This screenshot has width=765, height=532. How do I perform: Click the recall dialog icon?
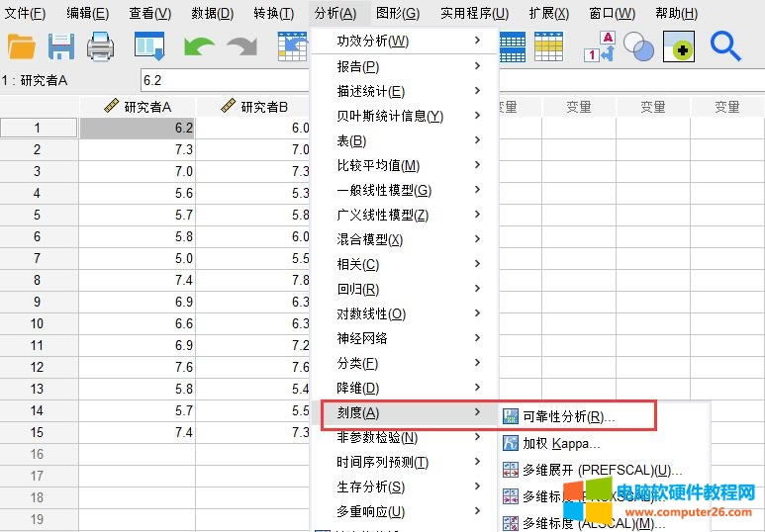(149, 46)
